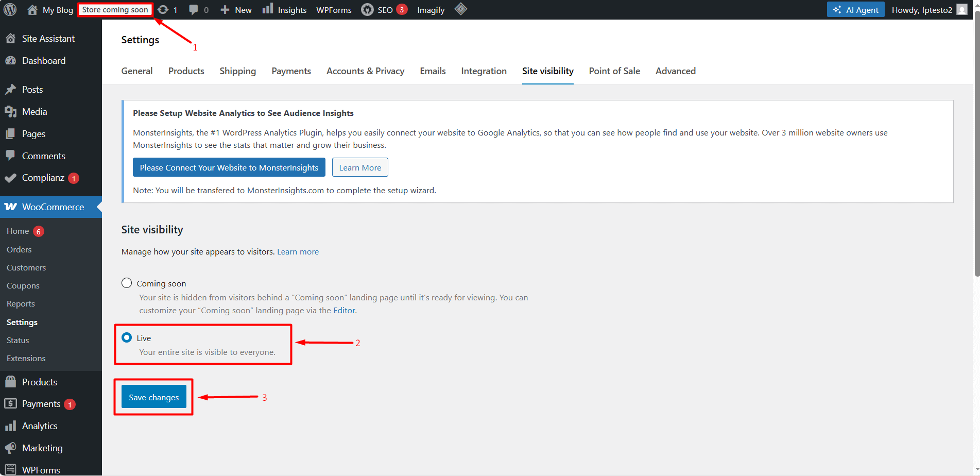Click the Save changes button
980x476 pixels.
(x=153, y=397)
